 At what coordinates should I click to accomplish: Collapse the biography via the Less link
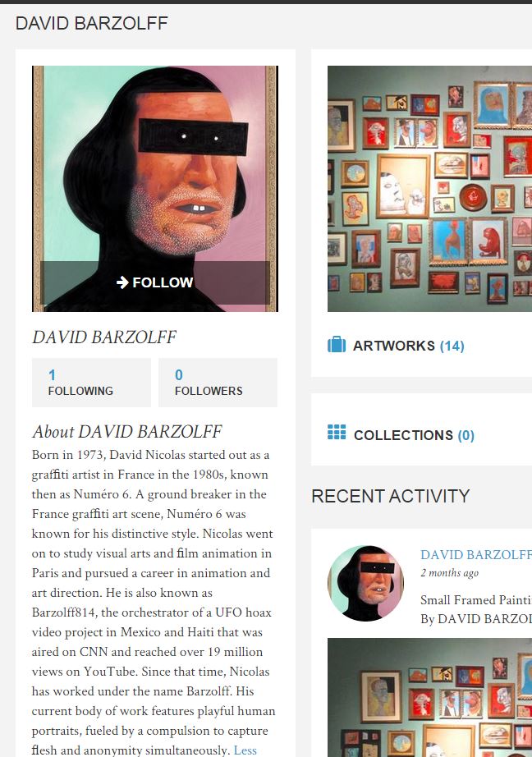245,750
